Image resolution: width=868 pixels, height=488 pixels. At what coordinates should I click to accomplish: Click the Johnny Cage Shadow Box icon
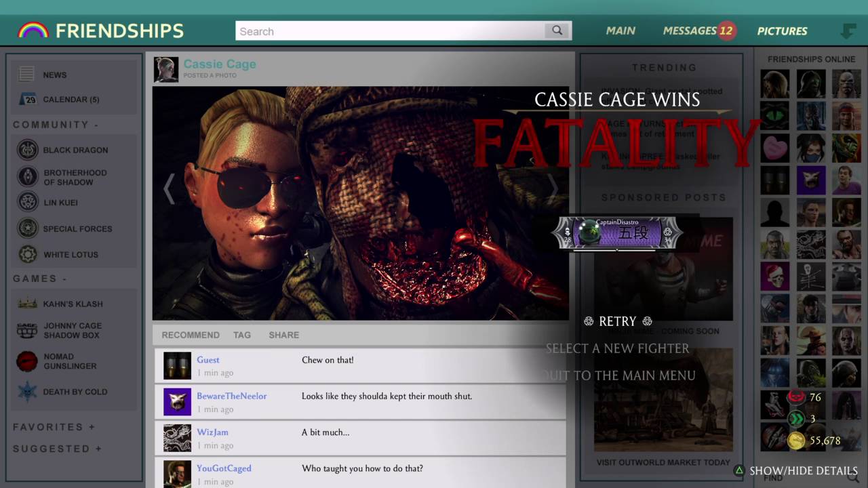pos(27,330)
